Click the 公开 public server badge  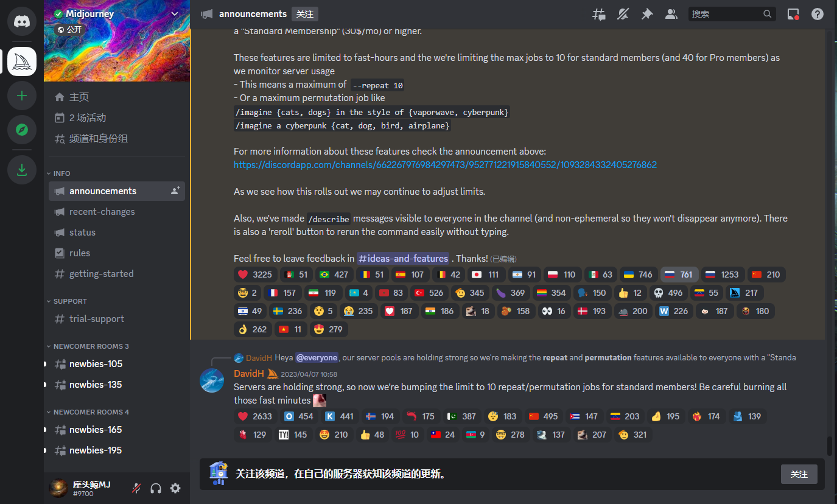coord(69,29)
